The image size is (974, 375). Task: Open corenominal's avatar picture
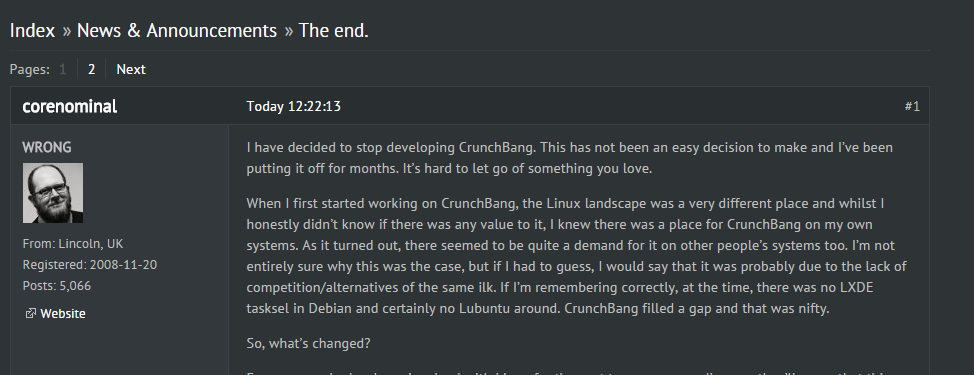coord(53,193)
